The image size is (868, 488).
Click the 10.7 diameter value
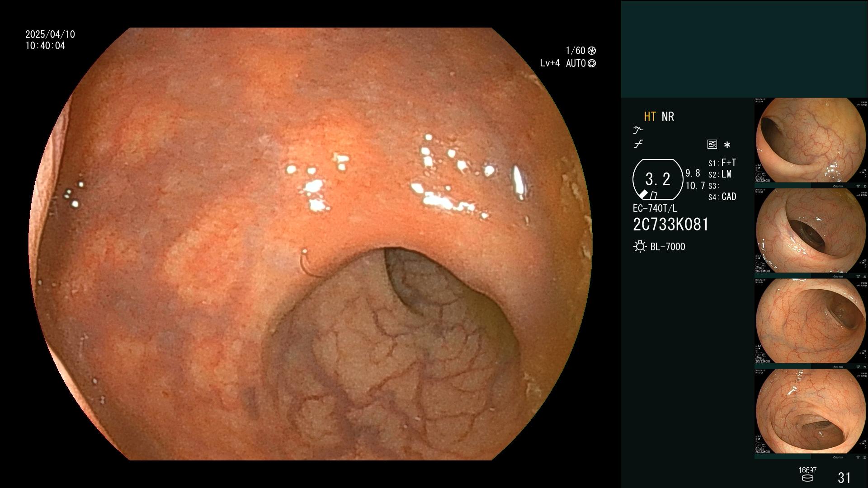pos(695,186)
